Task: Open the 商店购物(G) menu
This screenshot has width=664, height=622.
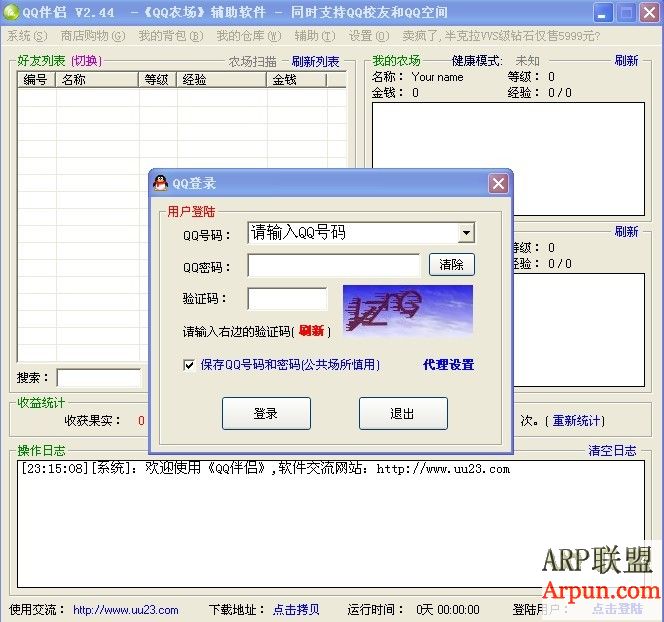Action: [x=93, y=36]
